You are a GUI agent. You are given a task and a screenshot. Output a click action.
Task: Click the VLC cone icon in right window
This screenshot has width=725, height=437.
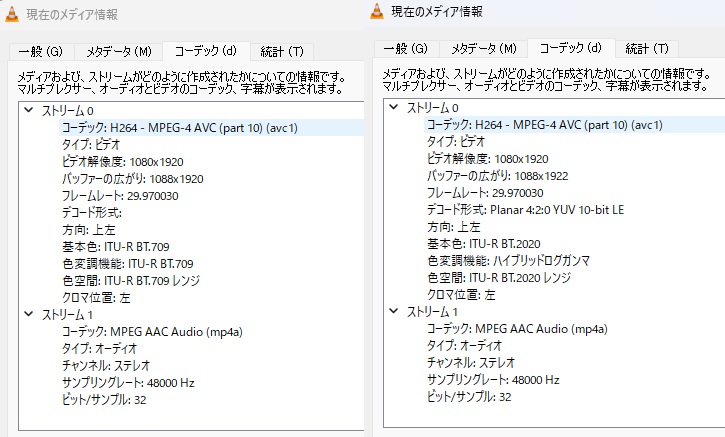pos(377,11)
